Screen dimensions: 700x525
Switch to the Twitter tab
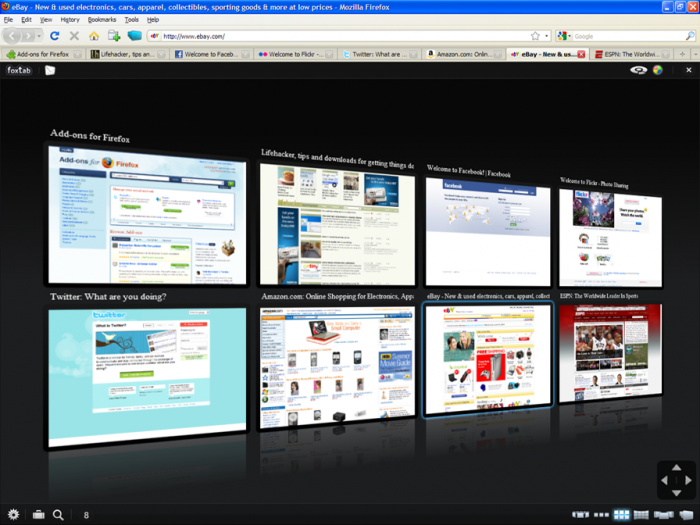click(379, 54)
